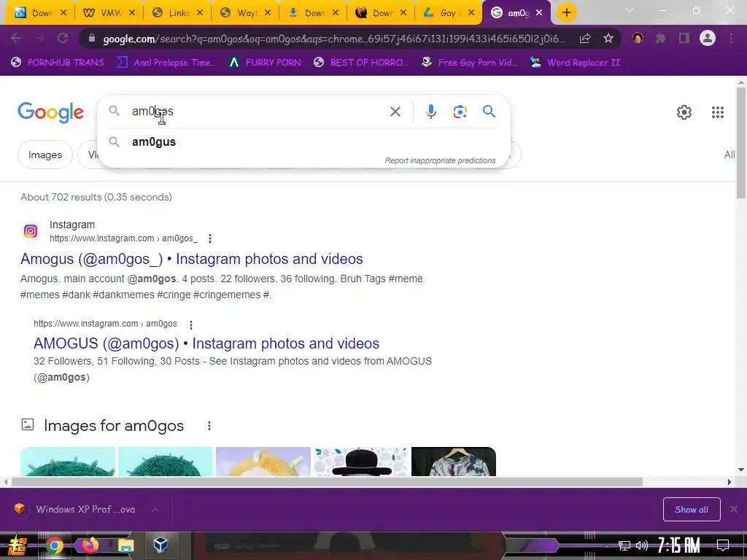Switch to the Links tab

[x=177, y=13]
